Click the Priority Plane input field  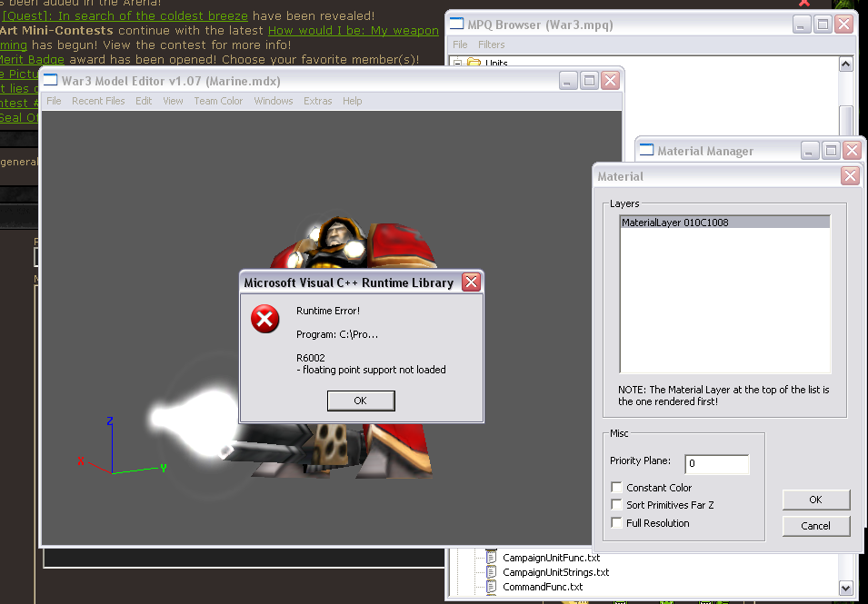coord(717,463)
